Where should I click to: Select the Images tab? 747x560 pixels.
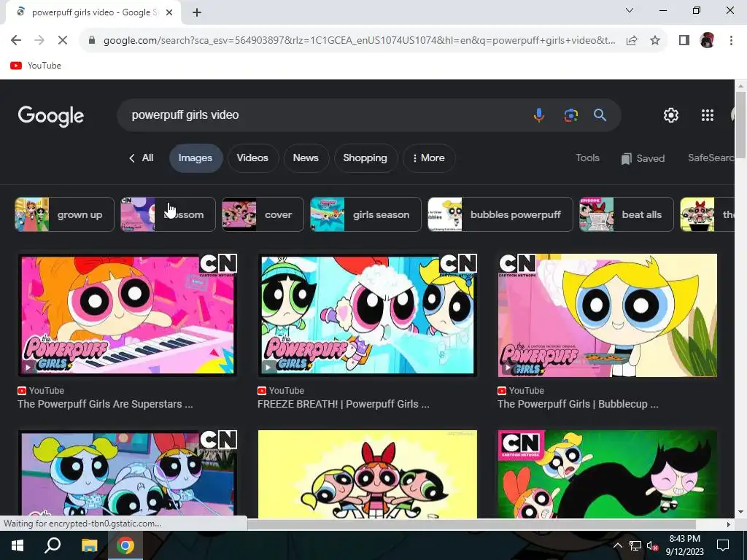[x=196, y=158]
